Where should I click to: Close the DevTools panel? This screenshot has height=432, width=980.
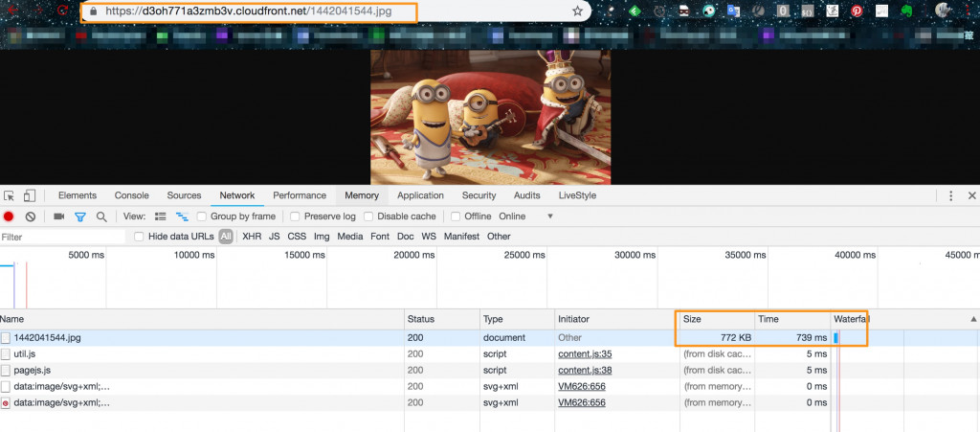(x=971, y=195)
